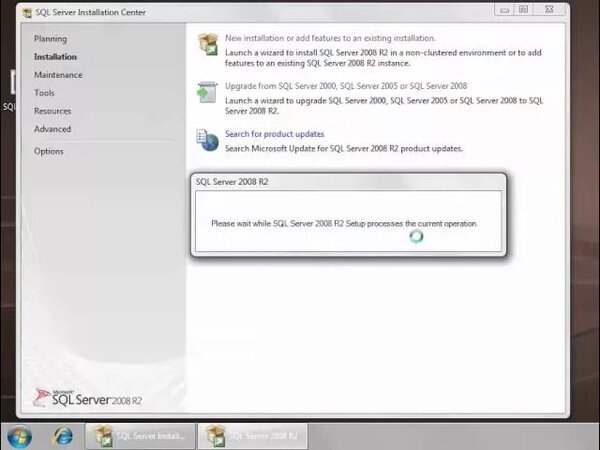Screen dimensions: 600x450
Task: Open the Advanced section
Action: pos(52,129)
